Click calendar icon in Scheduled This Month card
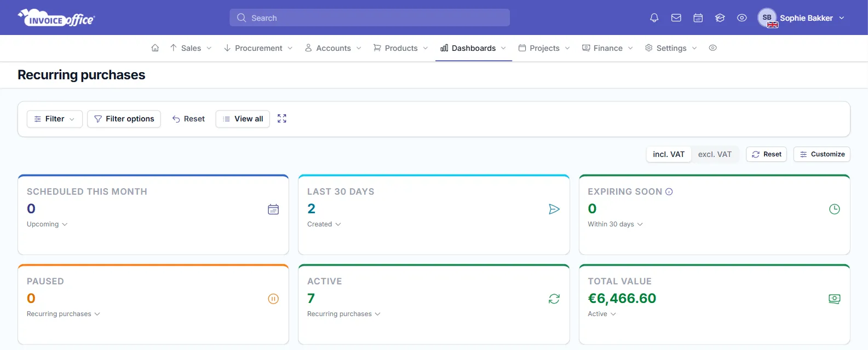The height and width of the screenshot is (350, 868). point(273,209)
